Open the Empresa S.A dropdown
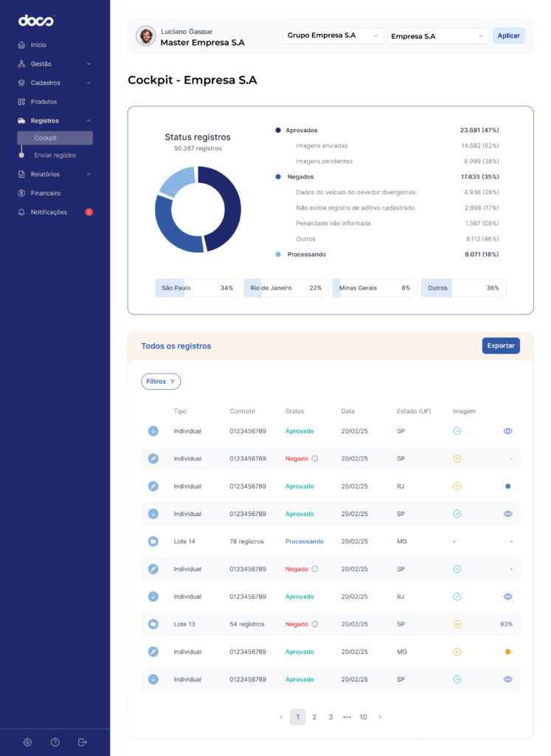 point(437,36)
